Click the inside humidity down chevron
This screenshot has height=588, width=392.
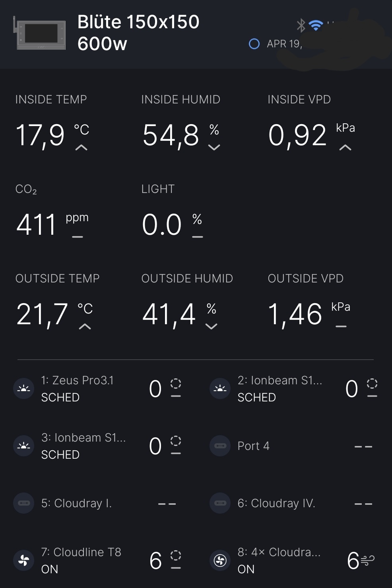click(x=214, y=148)
